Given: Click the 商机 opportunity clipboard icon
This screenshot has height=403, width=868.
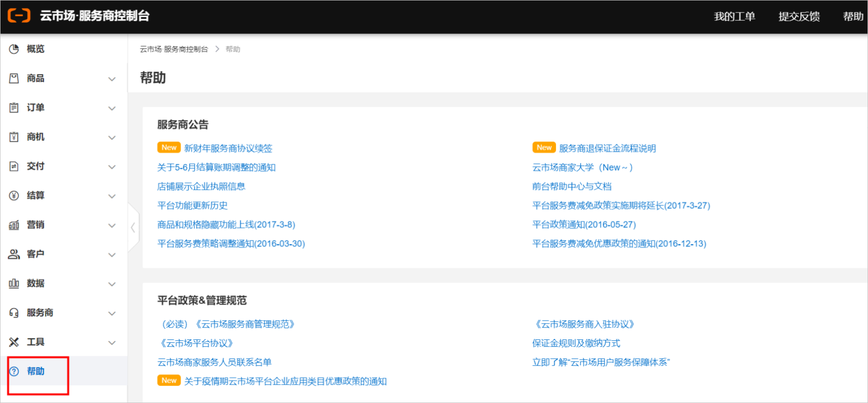Looking at the screenshot, I should tap(14, 137).
